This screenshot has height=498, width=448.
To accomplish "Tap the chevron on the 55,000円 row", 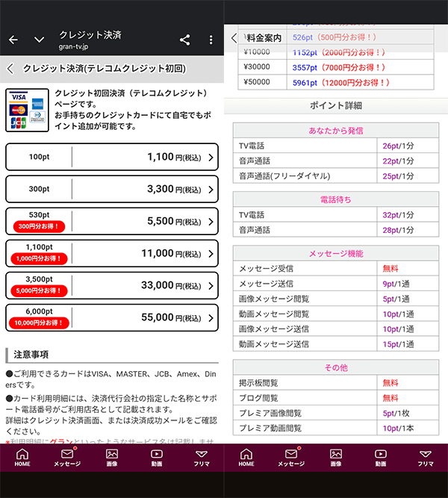I will click(x=211, y=318).
